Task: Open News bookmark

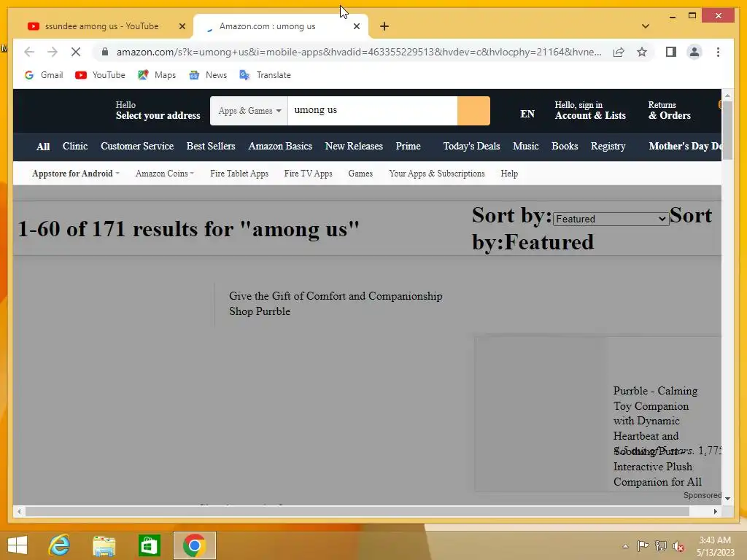Action: [x=208, y=75]
